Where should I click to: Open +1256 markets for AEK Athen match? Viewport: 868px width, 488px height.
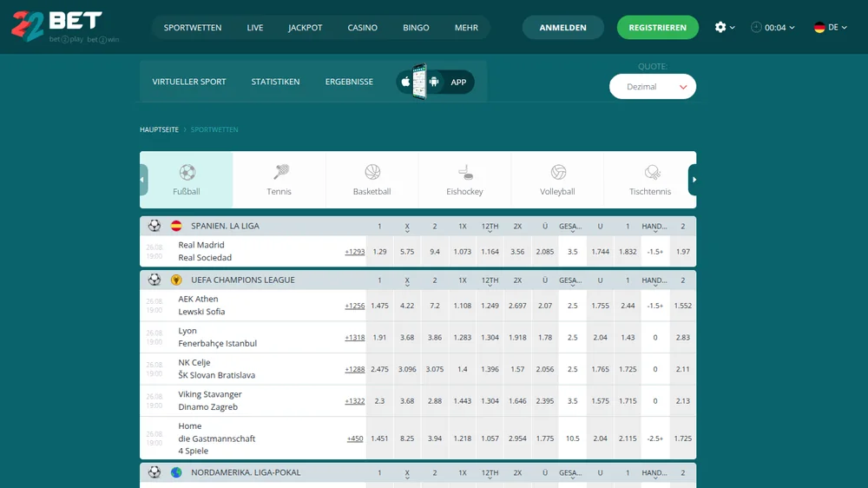[x=355, y=306]
